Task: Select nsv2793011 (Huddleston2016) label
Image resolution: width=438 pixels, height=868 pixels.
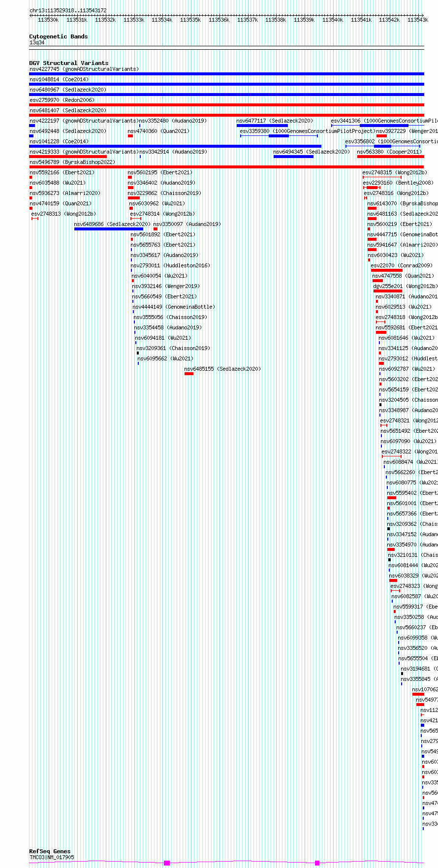Action: pos(171,265)
